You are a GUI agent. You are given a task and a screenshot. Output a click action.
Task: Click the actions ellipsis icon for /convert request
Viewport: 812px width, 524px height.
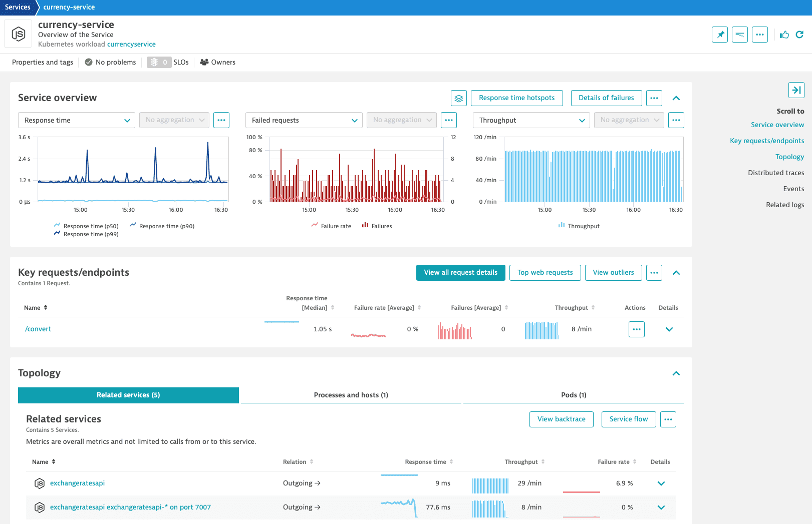click(637, 329)
